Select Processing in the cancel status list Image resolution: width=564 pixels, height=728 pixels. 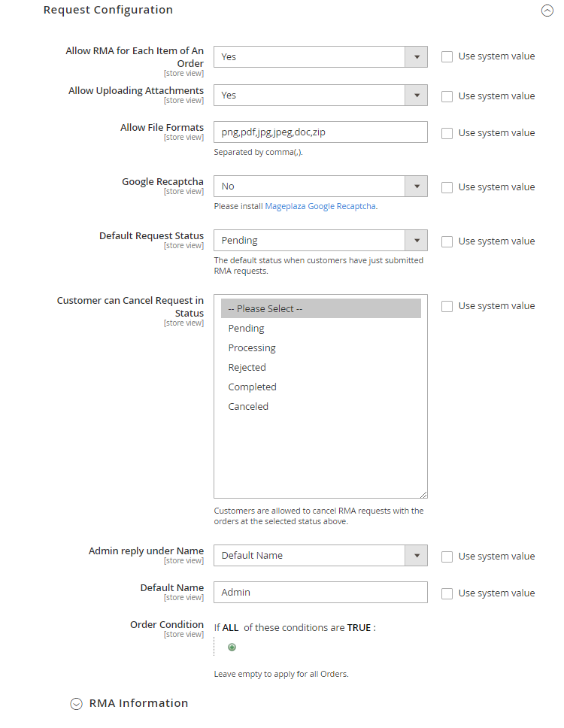click(252, 348)
